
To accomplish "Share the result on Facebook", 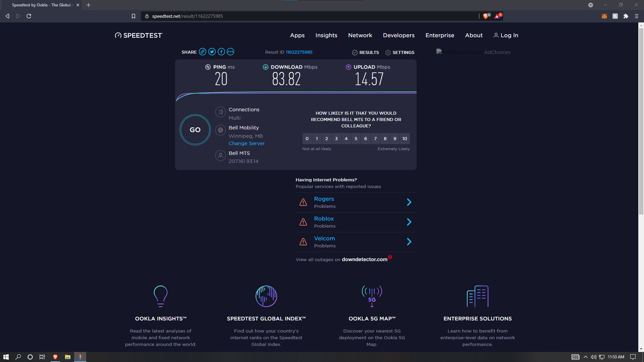I will point(221,52).
